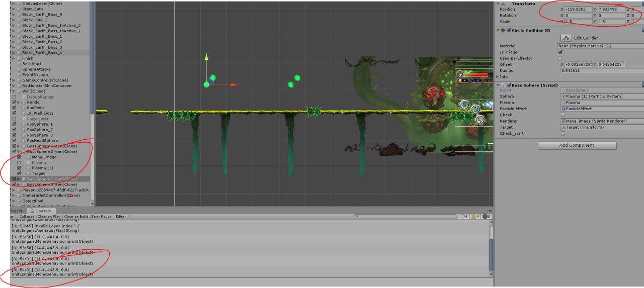
Task: Click the Position X field
Action: coord(579,9)
